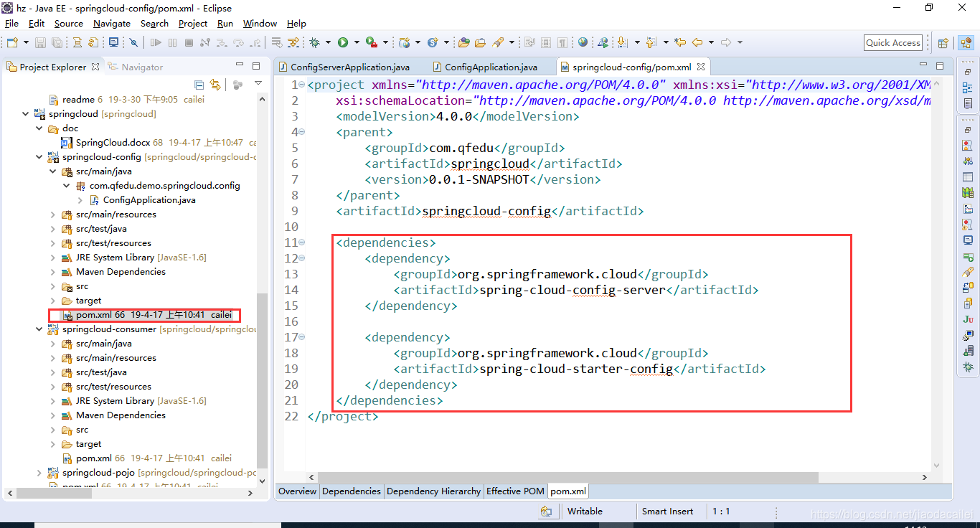This screenshot has width=980, height=528.
Task: Click the green Run icon
Action: click(x=343, y=43)
